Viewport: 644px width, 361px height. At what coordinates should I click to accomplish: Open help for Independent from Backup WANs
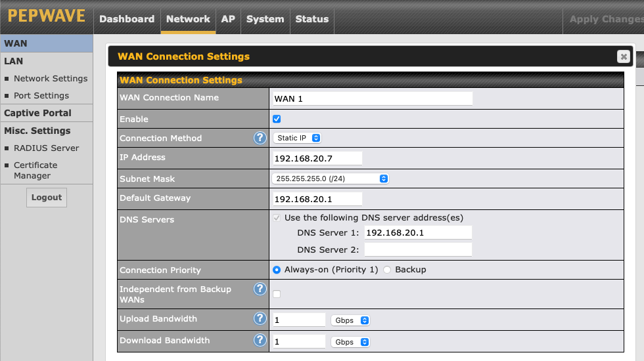[x=260, y=289]
